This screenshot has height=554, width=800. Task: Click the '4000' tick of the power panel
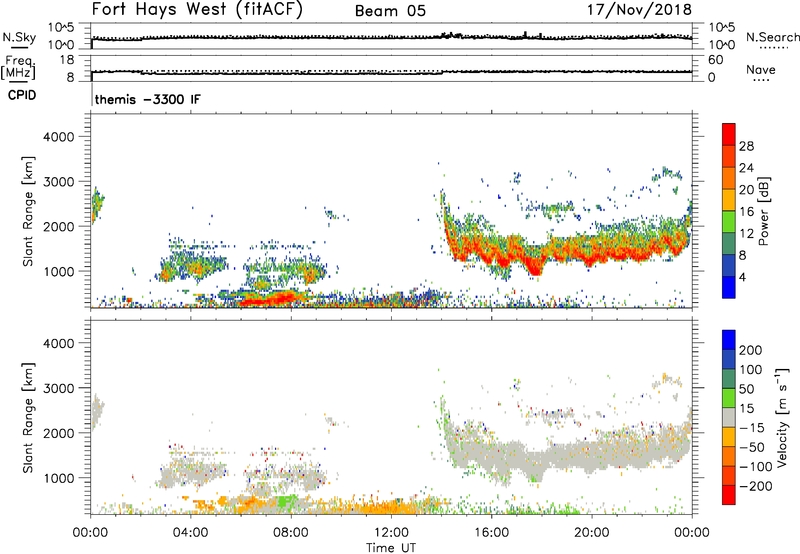(x=59, y=136)
